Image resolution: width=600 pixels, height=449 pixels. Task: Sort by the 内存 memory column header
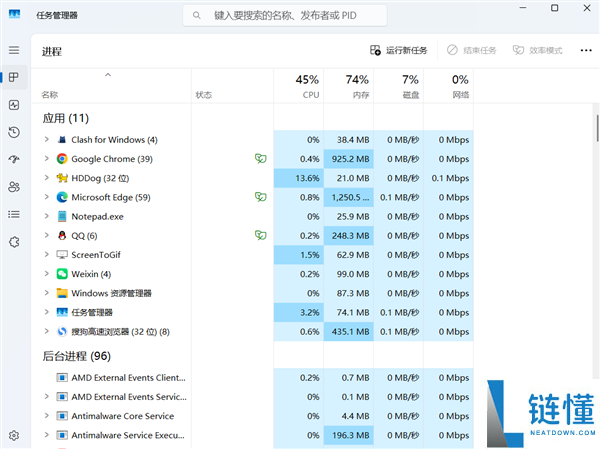pos(349,86)
